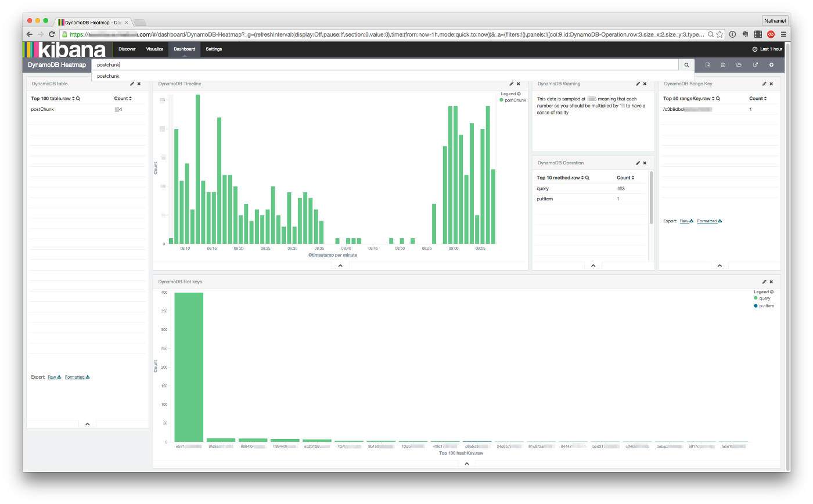Click the Raw export link in DynamoDB table panel
This screenshot has height=504, width=813.
pos(53,377)
